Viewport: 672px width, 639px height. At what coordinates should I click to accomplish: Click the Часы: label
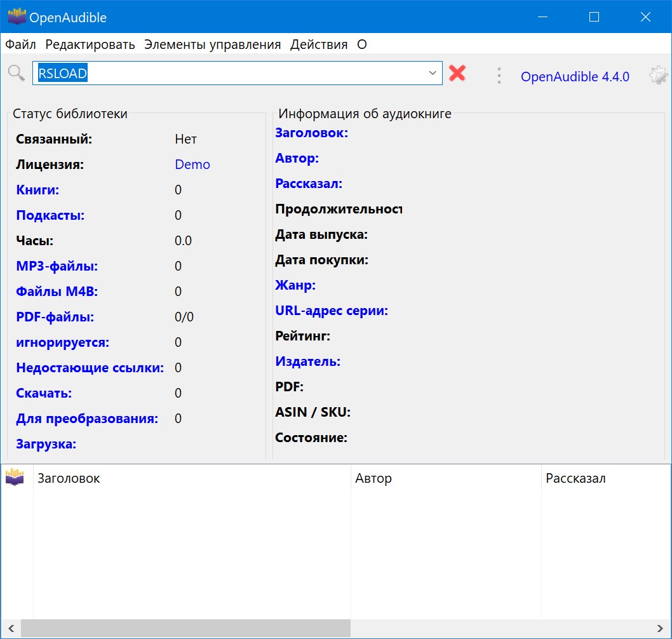point(35,241)
